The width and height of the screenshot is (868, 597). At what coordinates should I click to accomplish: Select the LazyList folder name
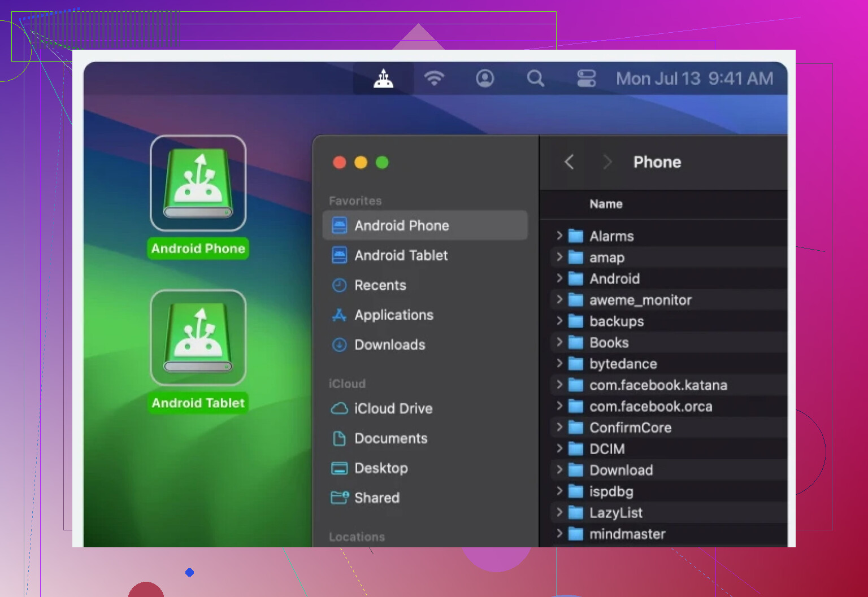(x=616, y=513)
